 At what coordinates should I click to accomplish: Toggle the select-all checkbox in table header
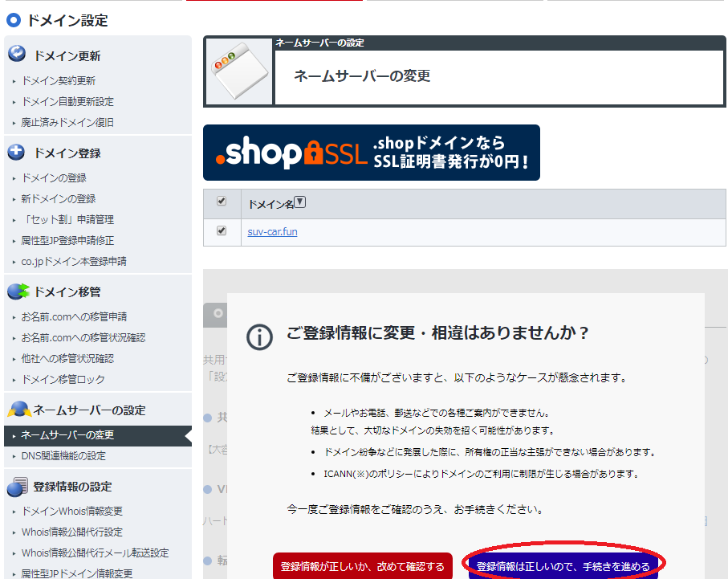(x=222, y=202)
